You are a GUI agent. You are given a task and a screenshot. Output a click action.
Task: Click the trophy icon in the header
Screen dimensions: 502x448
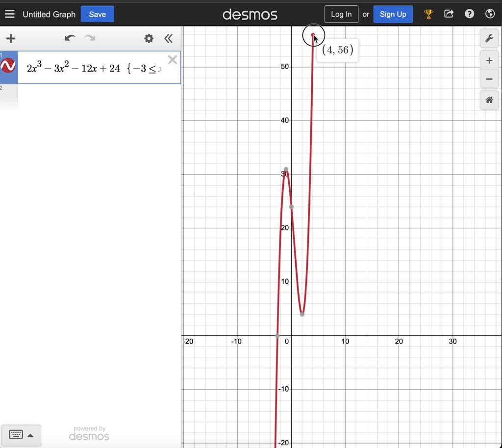point(428,14)
